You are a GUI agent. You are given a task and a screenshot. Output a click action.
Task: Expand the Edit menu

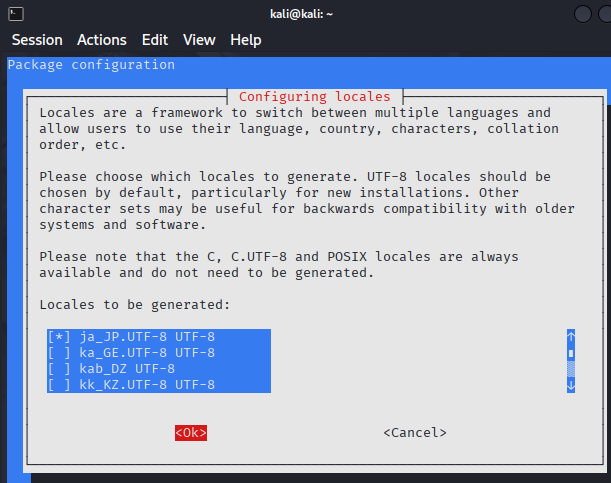[x=155, y=40]
